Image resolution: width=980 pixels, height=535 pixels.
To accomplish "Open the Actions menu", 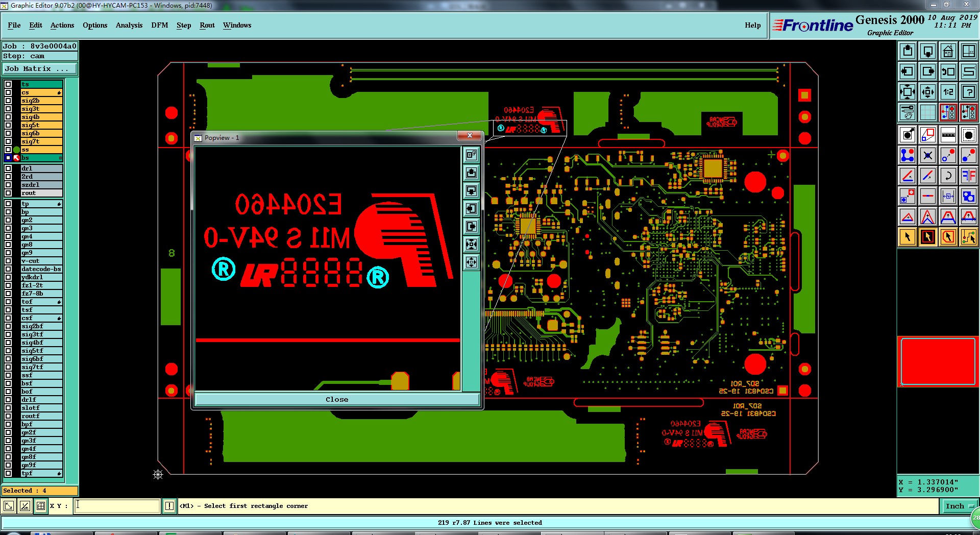I will [x=62, y=25].
